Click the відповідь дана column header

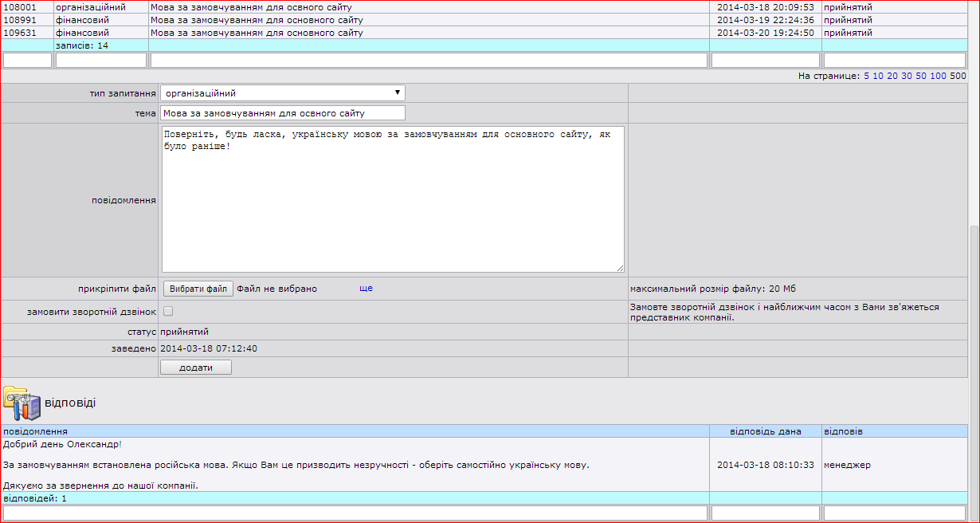pyautogui.click(x=765, y=431)
